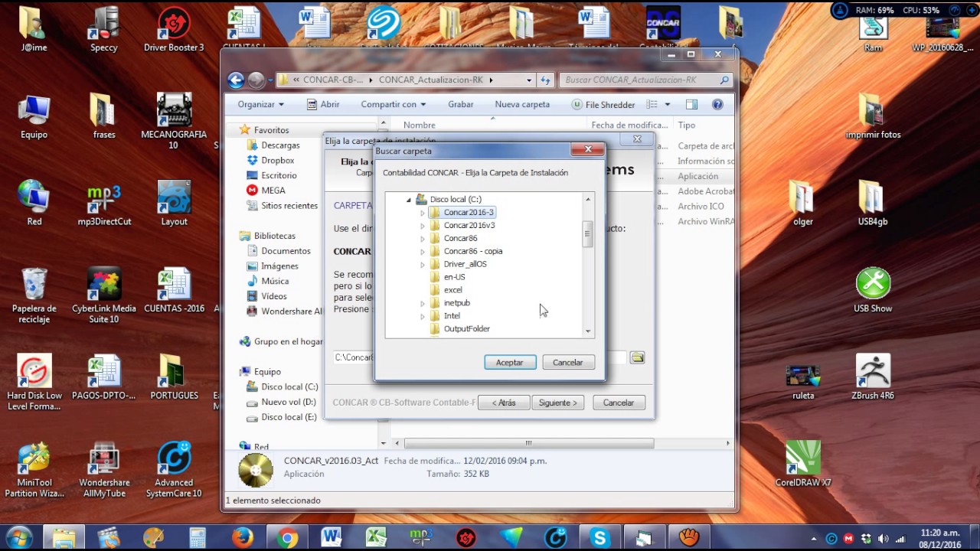Viewport: 980px width, 551px height.
Task: Select the imprimir fotos desktop folder
Action: (873, 116)
